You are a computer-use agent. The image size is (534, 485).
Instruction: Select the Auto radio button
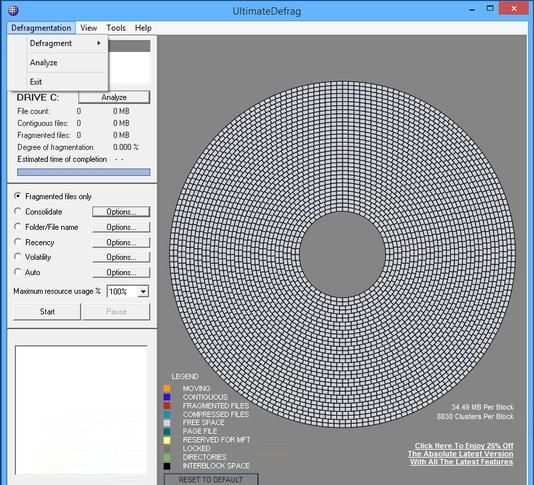click(x=17, y=272)
